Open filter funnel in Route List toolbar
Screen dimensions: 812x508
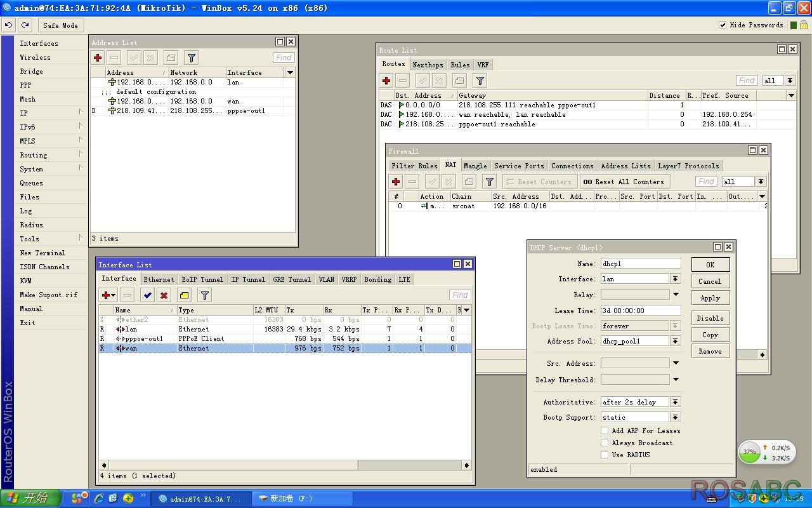click(480, 81)
